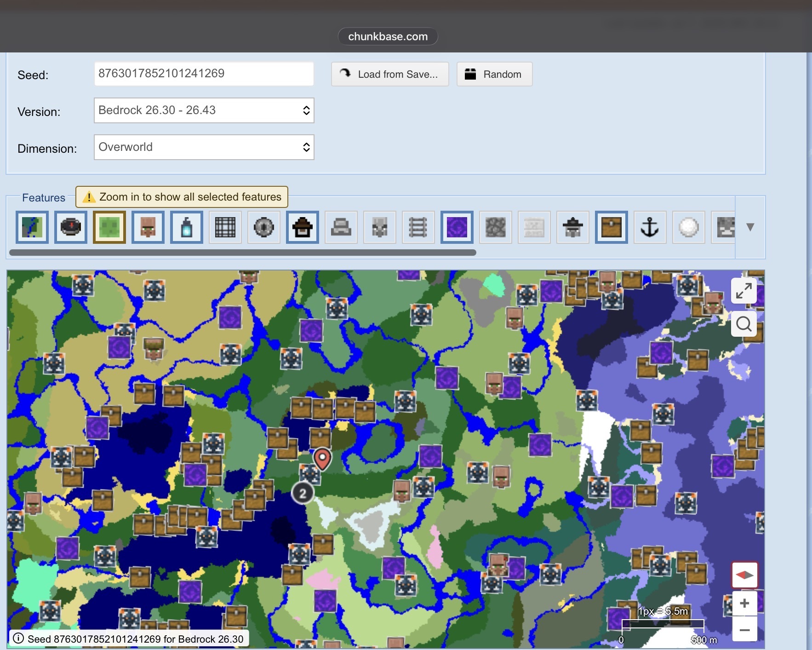Enable the Pillager Outpost feature icon
This screenshot has height=650, width=812.
point(380,227)
